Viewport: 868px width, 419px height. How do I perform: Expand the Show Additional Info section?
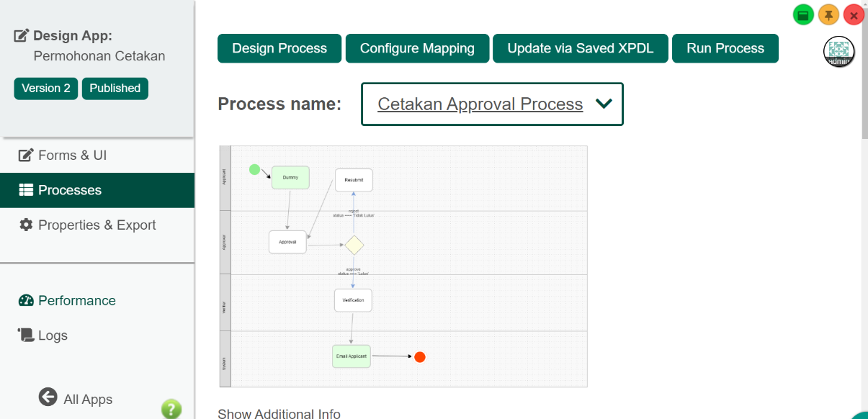pos(279,413)
